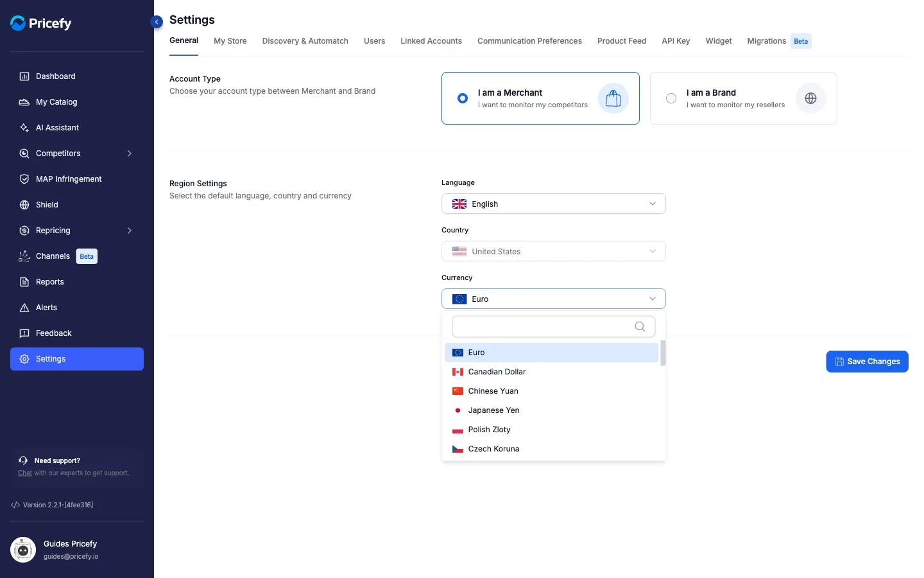Viewport: 924px width, 578px height.
Task: Click the support headset icon
Action: pos(23,460)
